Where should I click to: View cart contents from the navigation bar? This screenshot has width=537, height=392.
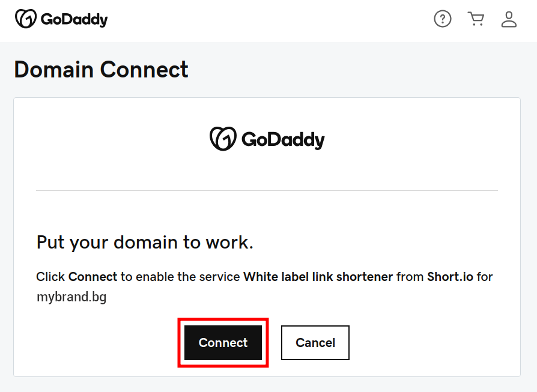coord(476,19)
